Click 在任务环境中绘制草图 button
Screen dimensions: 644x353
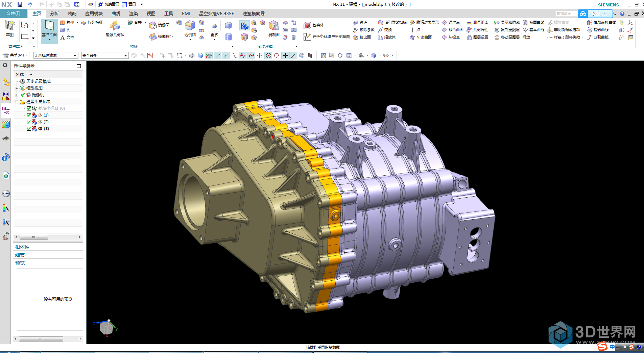[x=327, y=36]
